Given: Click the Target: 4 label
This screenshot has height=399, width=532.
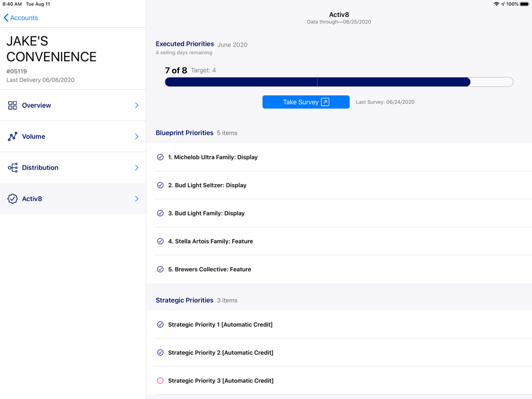Looking at the screenshot, I should (x=203, y=70).
